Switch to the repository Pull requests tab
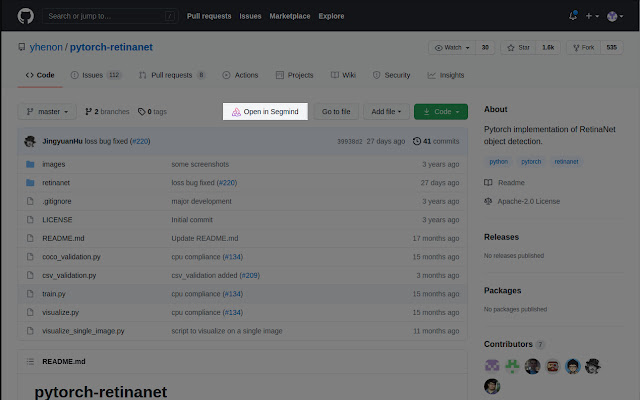The width and height of the screenshot is (640, 400). pyautogui.click(x=172, y=75)
